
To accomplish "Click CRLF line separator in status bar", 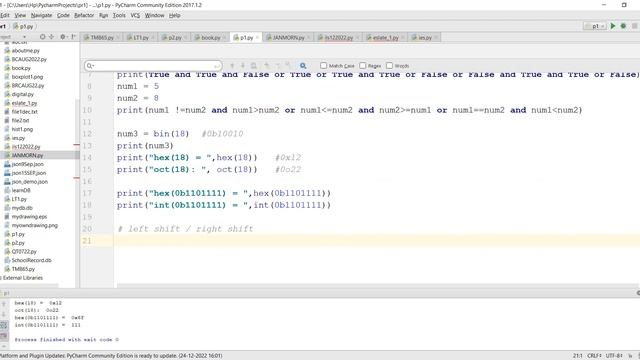I will click(x=594, y=356).
